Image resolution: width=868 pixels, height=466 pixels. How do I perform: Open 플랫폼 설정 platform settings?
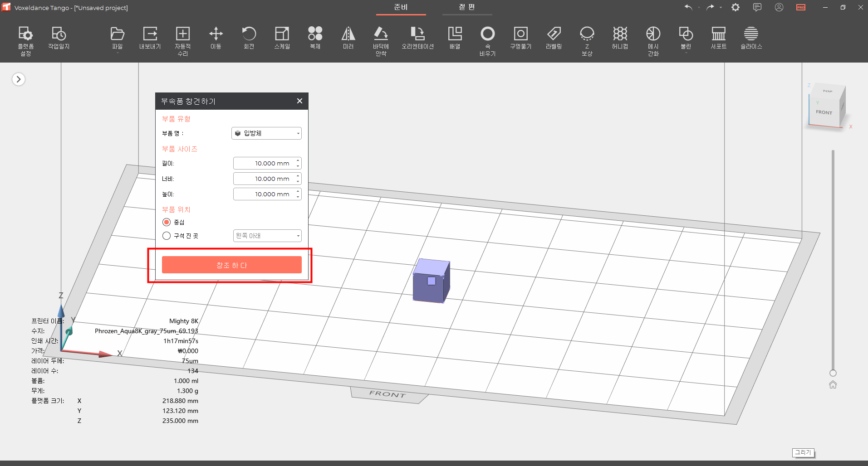tap(25, 40)
